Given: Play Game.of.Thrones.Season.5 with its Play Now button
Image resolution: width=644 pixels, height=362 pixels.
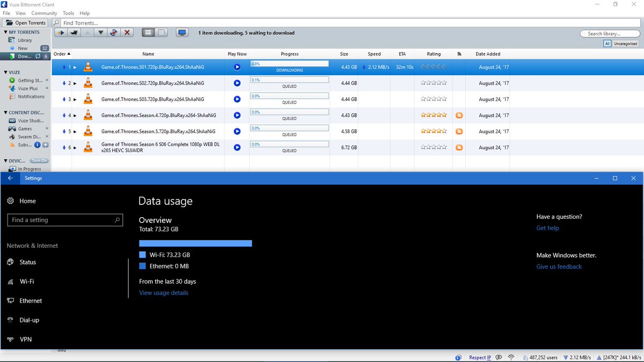Looking at the screenshot, I should click(x=237, y=131).
